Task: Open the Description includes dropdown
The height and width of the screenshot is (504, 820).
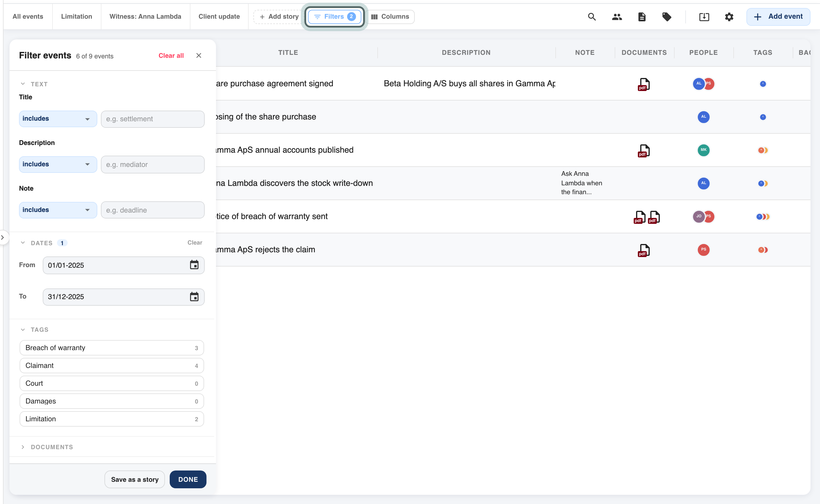Action: (x=58, y=164)
